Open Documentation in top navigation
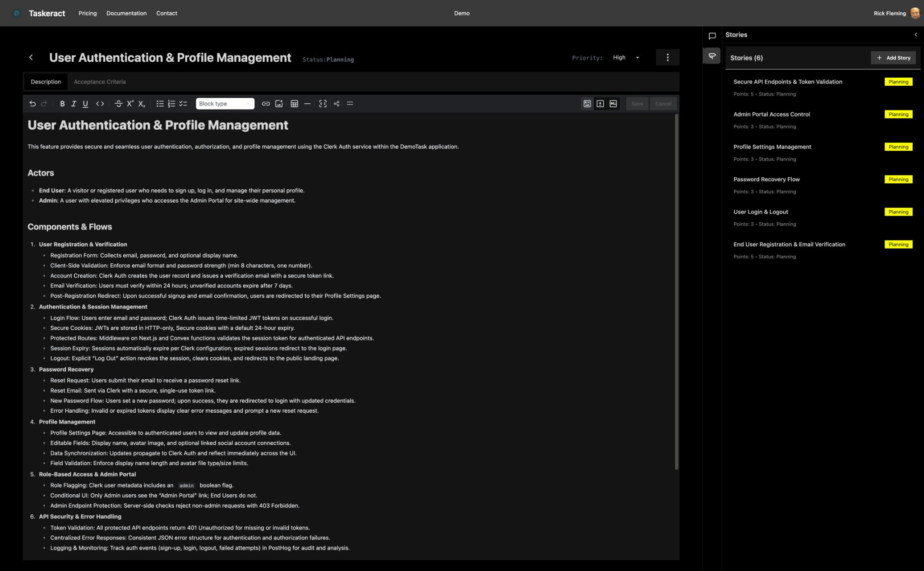The width and height of the screenshot is (924, 571). 126,13
